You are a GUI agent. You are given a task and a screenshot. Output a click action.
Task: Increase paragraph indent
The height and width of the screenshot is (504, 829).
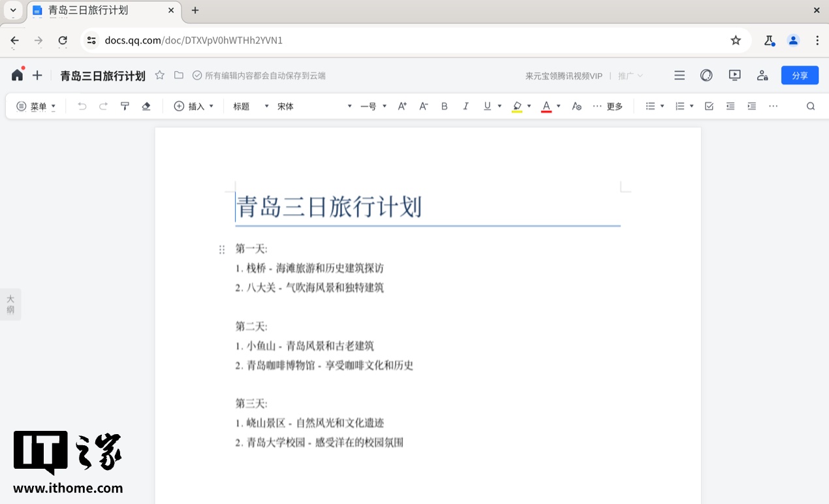pos(751,106)
